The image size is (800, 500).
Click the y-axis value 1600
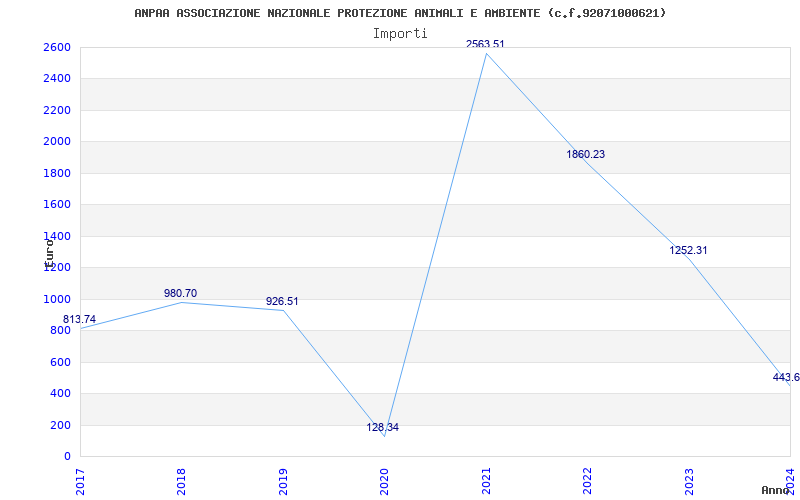pos(57,205)
